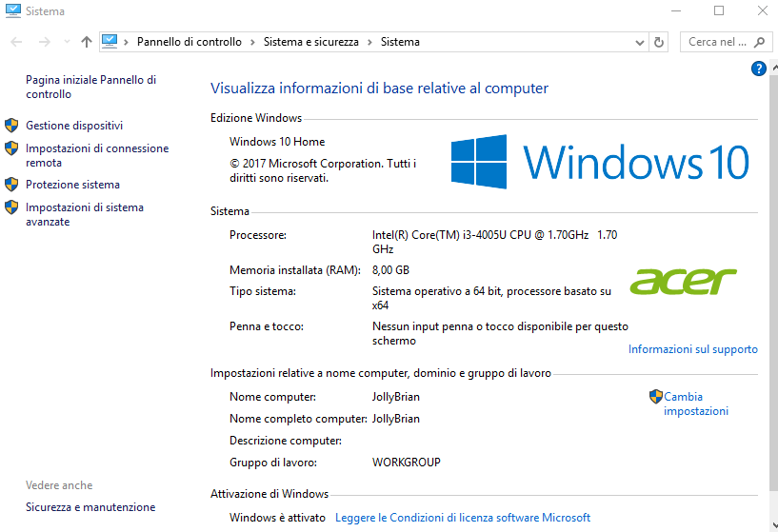Click Sistema window title icon
Image resolution: width=778 pixels, height=532 pixels.
[13, 10]
